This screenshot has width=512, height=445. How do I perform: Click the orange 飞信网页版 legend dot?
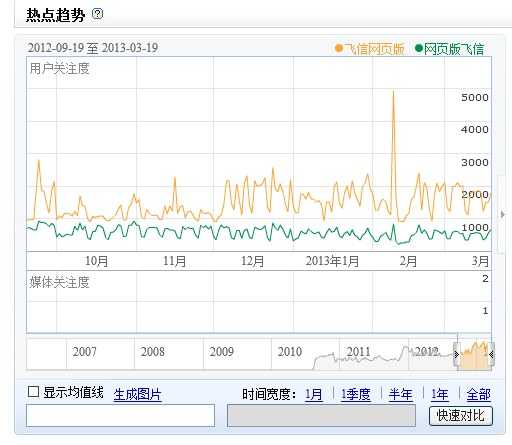point(339,49)
